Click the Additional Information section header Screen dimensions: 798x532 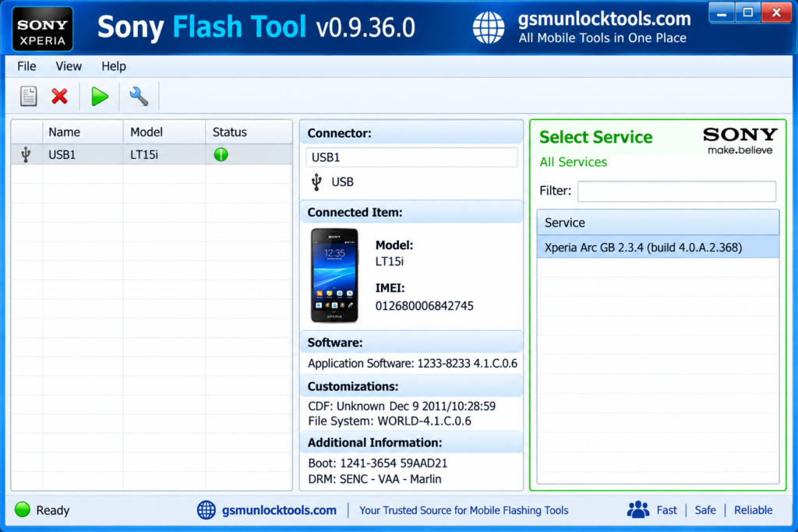[411, 442]
